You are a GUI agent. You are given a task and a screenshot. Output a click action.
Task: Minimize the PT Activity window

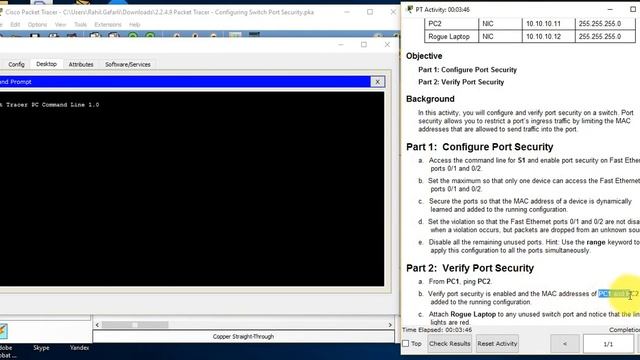[610, 9]
